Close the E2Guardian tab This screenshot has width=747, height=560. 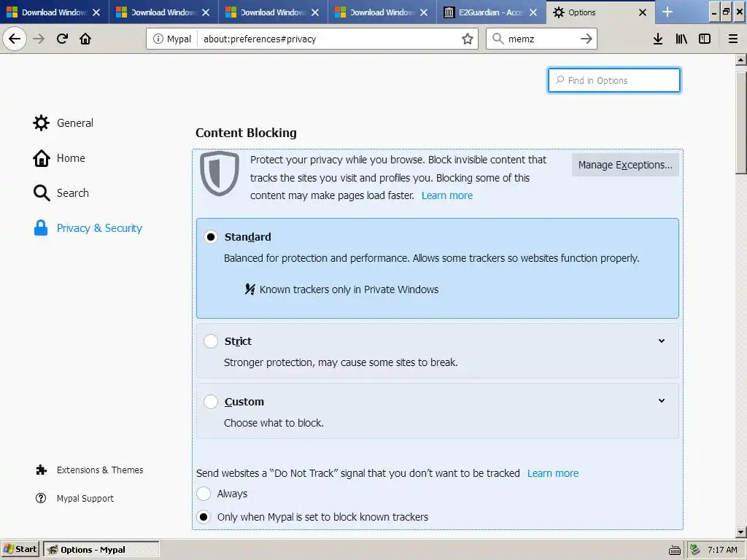point(533,12)
